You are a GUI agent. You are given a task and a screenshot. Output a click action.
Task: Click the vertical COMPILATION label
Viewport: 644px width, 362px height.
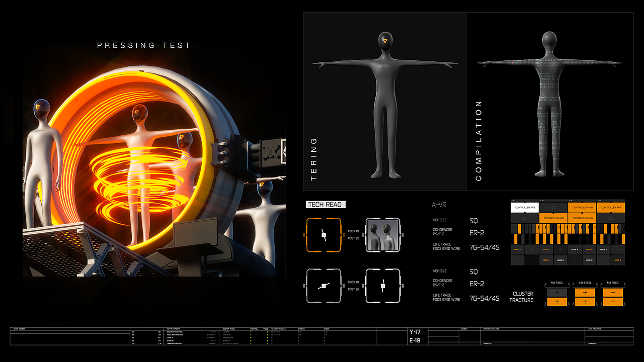coord(478,140)
